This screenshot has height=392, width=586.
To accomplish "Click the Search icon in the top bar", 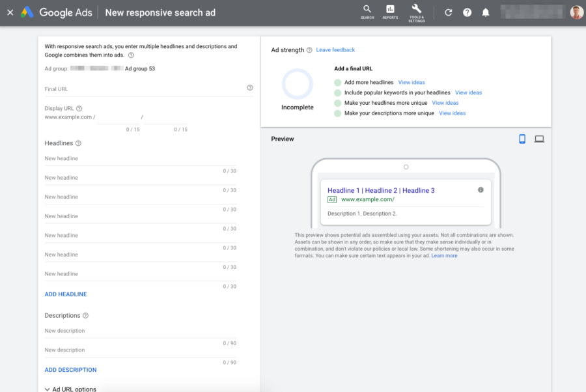I will (367, 12).
